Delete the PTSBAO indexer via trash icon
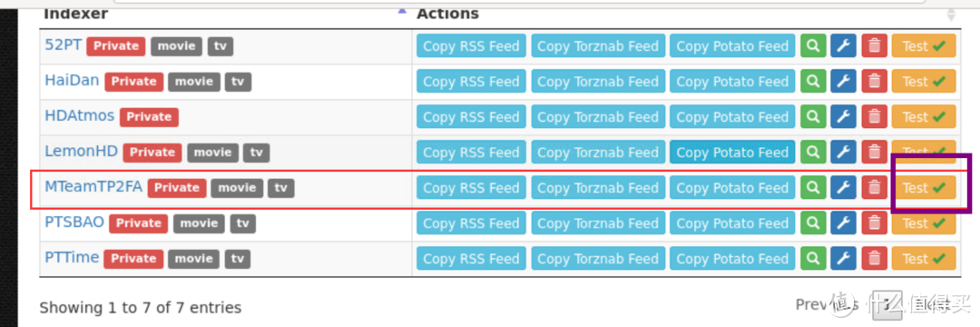Viewport: 980px width, 327px height. click(875, 223)
